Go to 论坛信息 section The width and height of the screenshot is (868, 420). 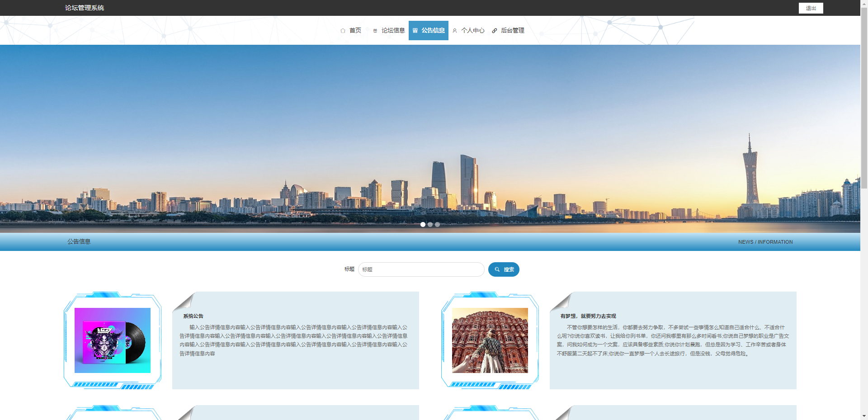pos(389,30)
